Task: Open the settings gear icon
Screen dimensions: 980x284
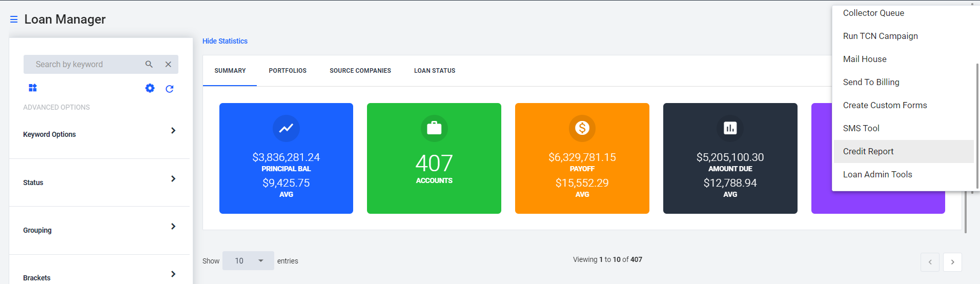Action: tap(150, 88)
